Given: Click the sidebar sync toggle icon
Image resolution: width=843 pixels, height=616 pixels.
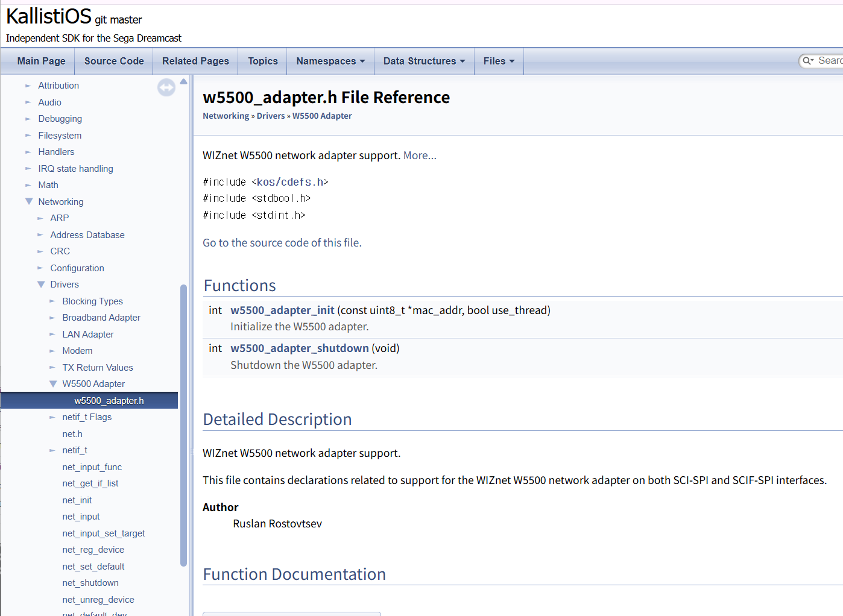Looking at the screenshot, I should pos(166,88).
